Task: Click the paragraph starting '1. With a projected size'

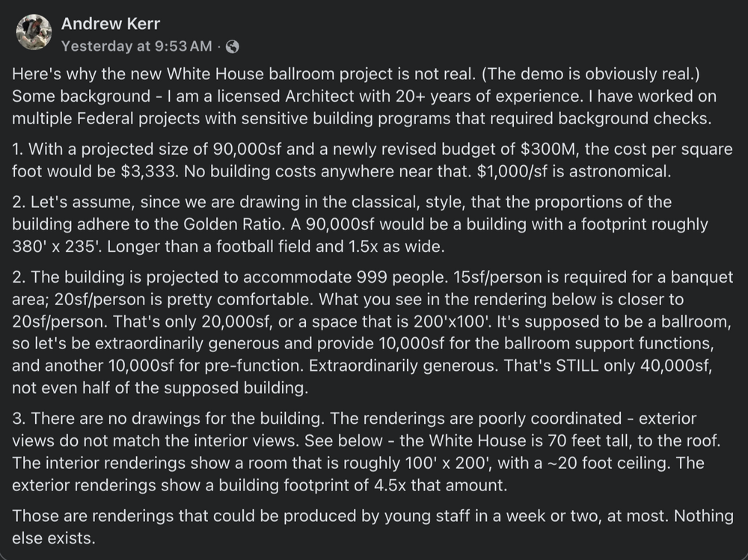Action: pyautogui.click(x=373, y=160)
